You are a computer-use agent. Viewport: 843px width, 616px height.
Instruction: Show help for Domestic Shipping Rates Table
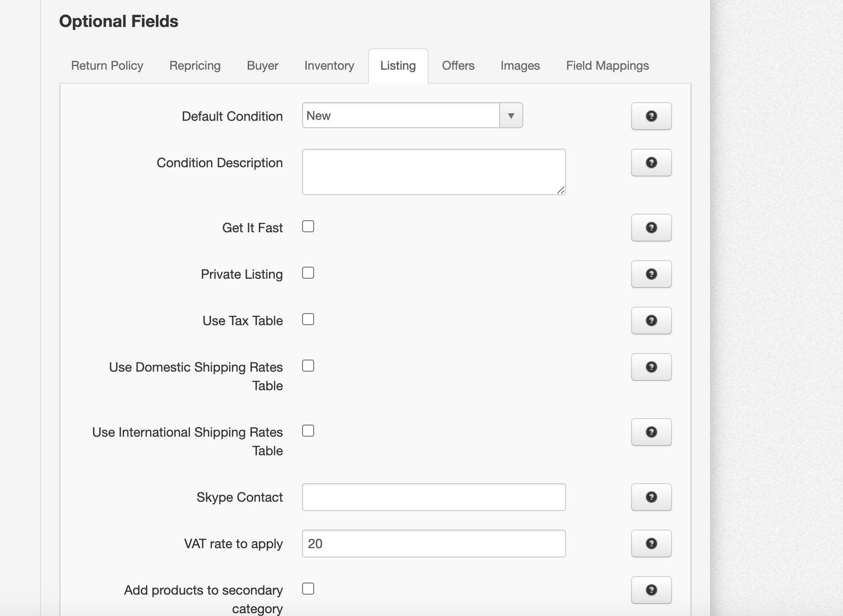pos(651,367)
